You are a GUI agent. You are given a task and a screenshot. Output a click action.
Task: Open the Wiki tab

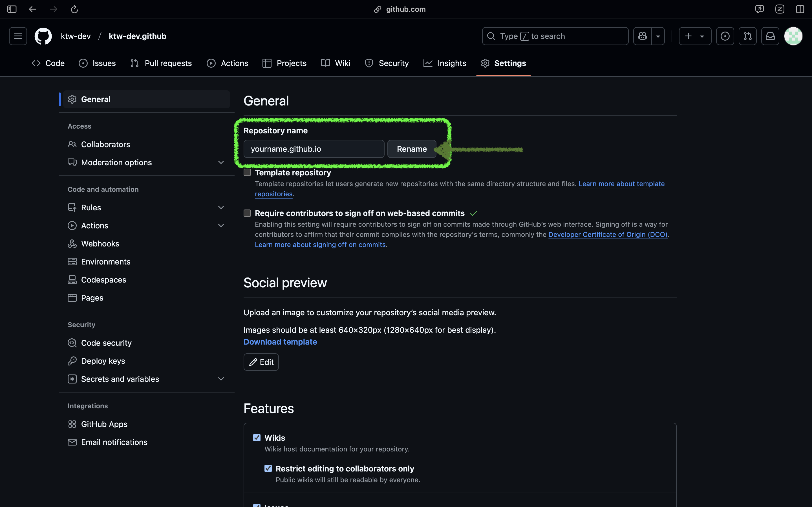336,63
